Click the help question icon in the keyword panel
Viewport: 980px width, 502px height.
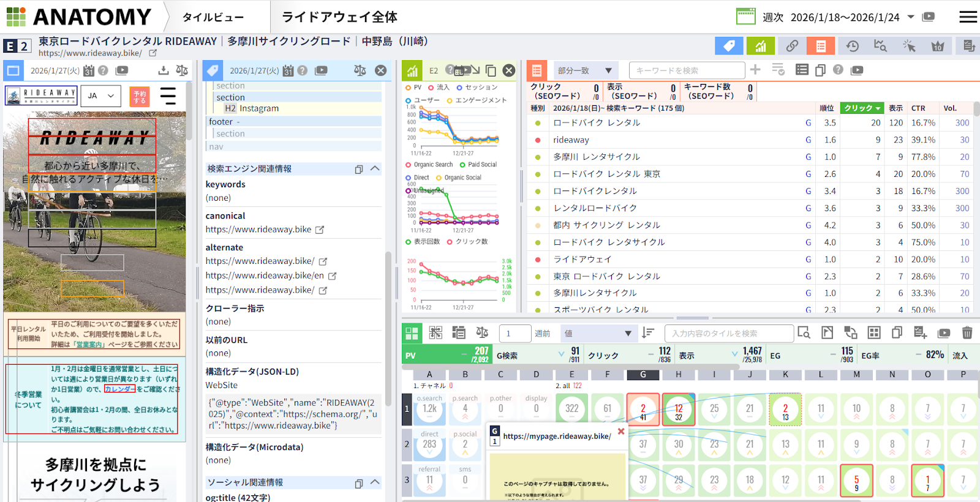[838, 70]
